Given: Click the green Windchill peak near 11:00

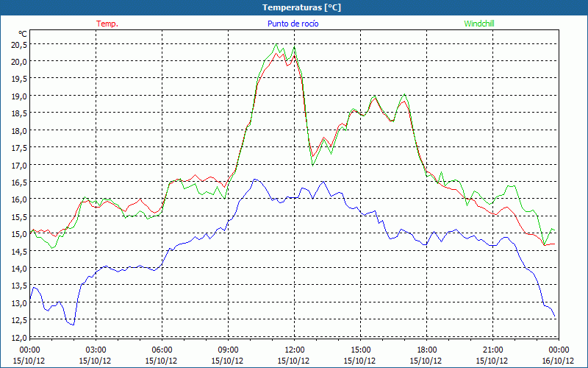Looking at the screenshot, I should (x=276, y=44).
